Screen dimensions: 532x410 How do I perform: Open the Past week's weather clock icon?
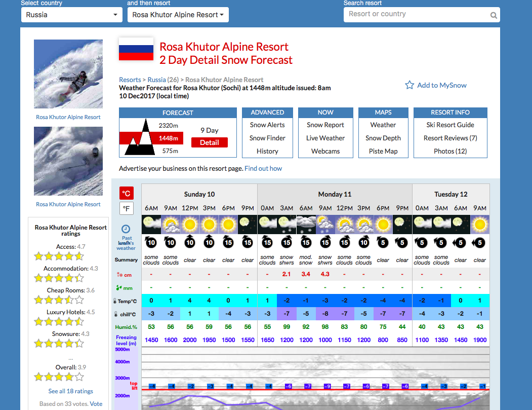click(126, 229)
